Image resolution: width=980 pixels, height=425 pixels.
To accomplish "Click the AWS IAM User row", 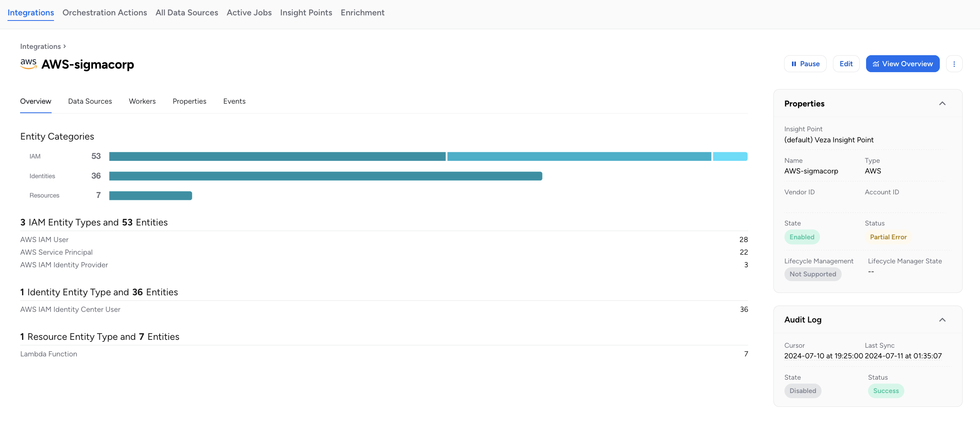I will point(384,240).
